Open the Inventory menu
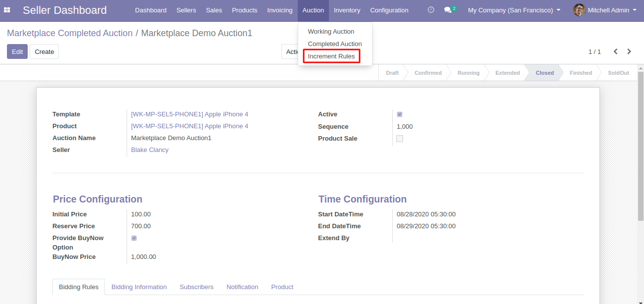 [347, 10]
